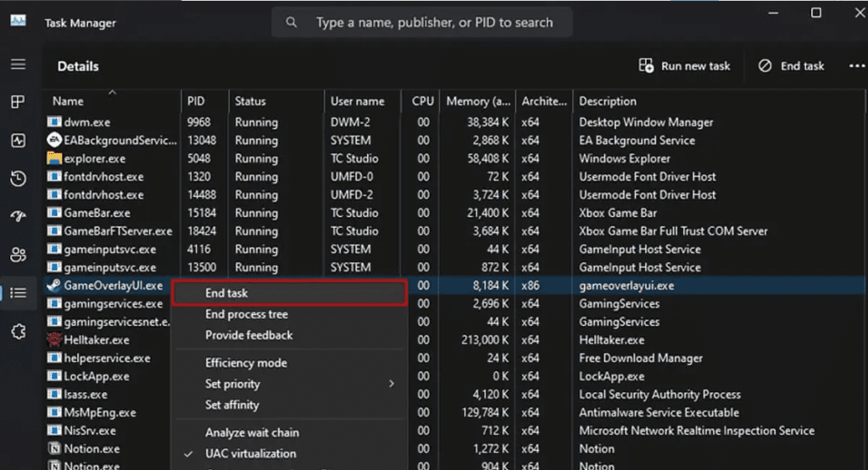Screen dimensions: 868x470
Task: Toggle UAC virtualization check item
Action: [250, 454]
